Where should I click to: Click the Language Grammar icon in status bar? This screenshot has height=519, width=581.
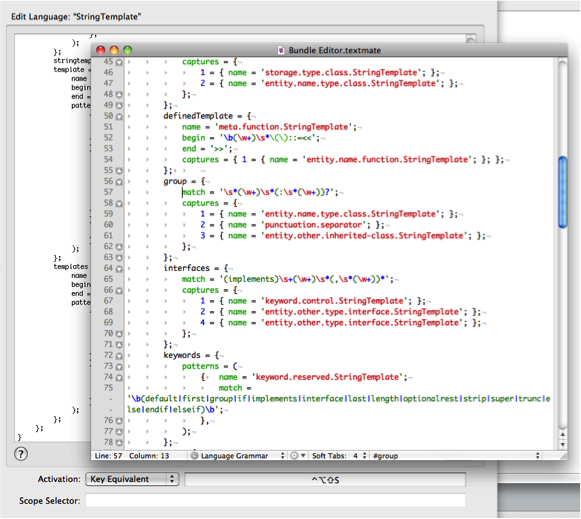(x=194, y=456)
